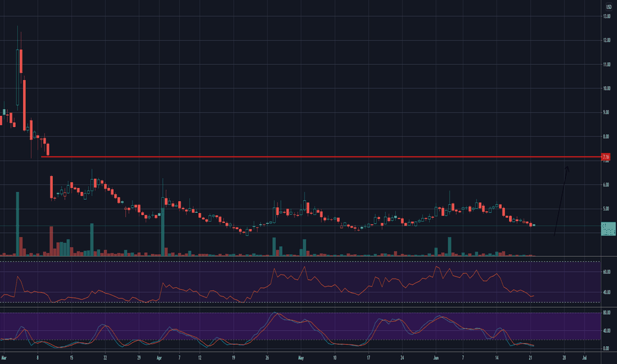Click the 8.00 price axis label
Image resolution: width=617 pixels, height=364 pixels.
[606, 136]
